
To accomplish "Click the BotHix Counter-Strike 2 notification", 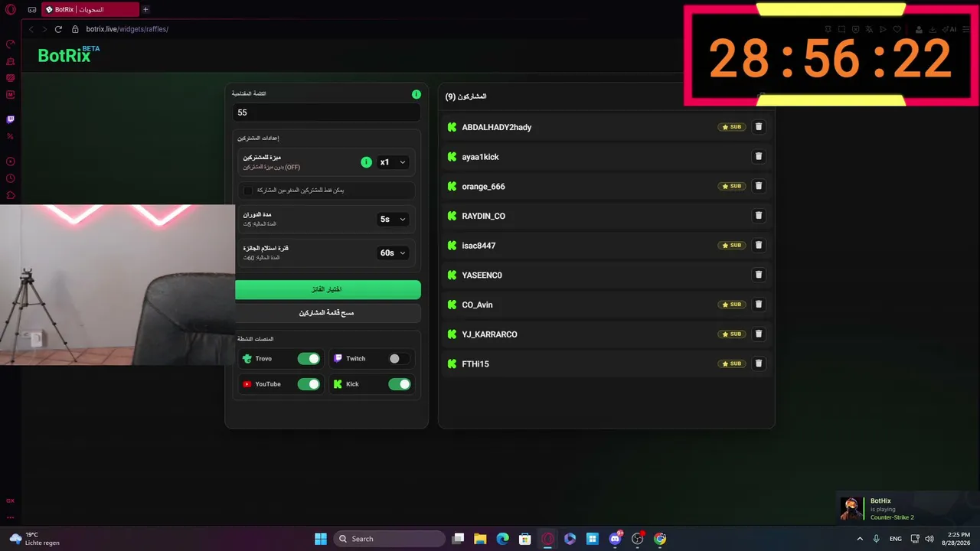I will [x=906, y=509].
